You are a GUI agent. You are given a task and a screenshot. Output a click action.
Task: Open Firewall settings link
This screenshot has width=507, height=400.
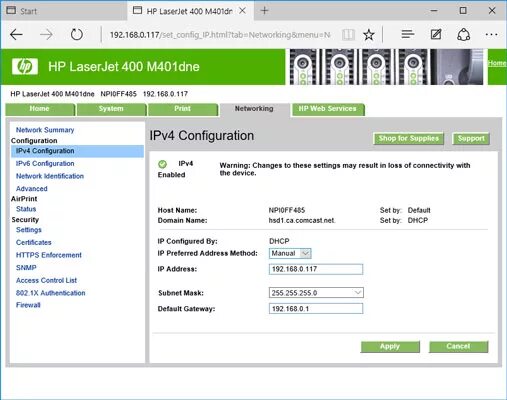tap(28, 305)
